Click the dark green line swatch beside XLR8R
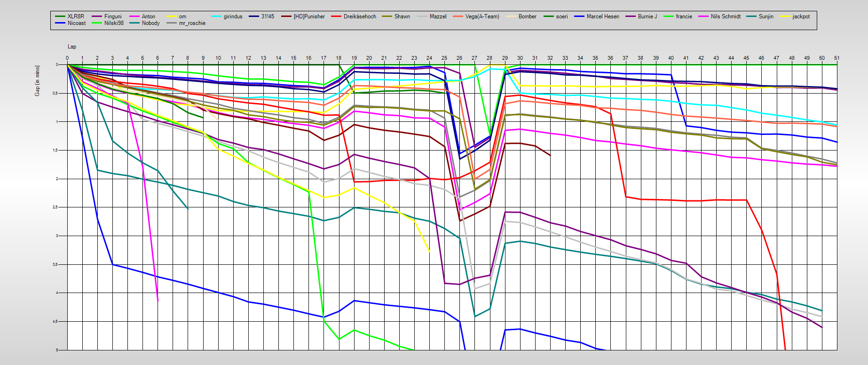This screenshot has height=365, width=868. [x=60, y=16]
